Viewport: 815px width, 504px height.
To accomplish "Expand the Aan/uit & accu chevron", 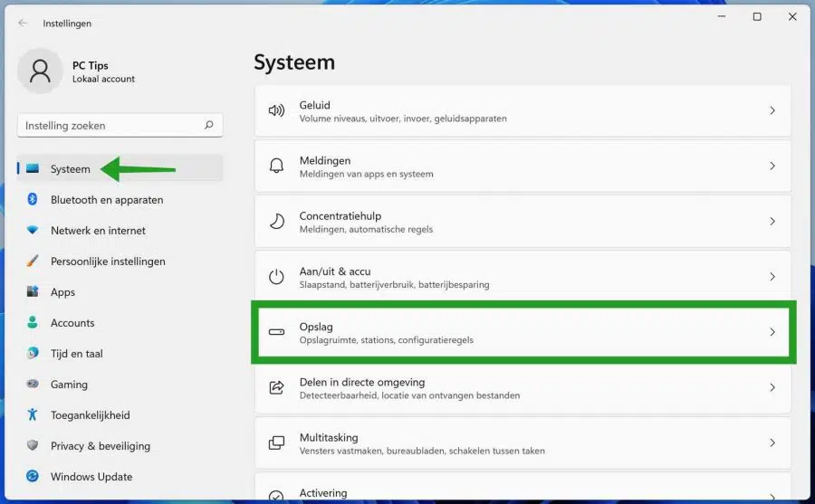I will click(x=772, y=276).
